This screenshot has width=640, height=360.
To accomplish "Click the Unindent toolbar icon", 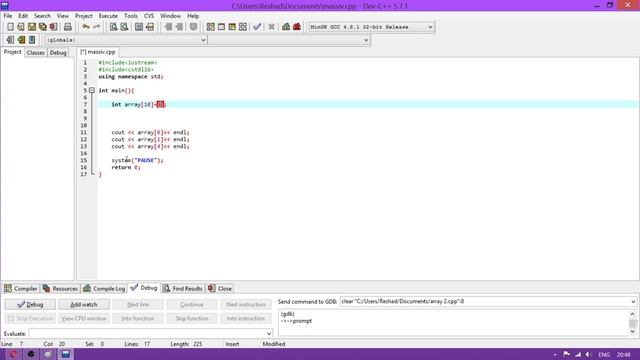I will (x=179, y=27).
